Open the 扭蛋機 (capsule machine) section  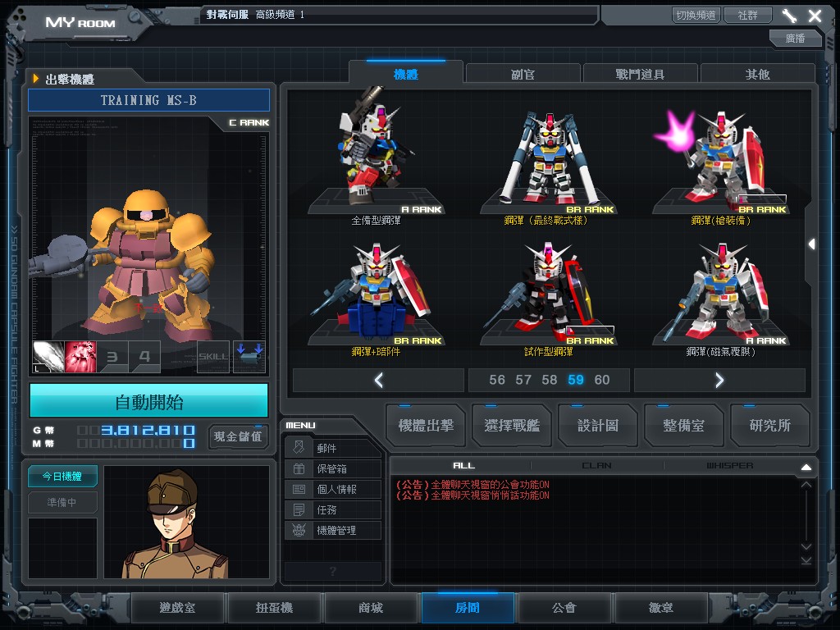pyautogui.click(x=274, y=608)
